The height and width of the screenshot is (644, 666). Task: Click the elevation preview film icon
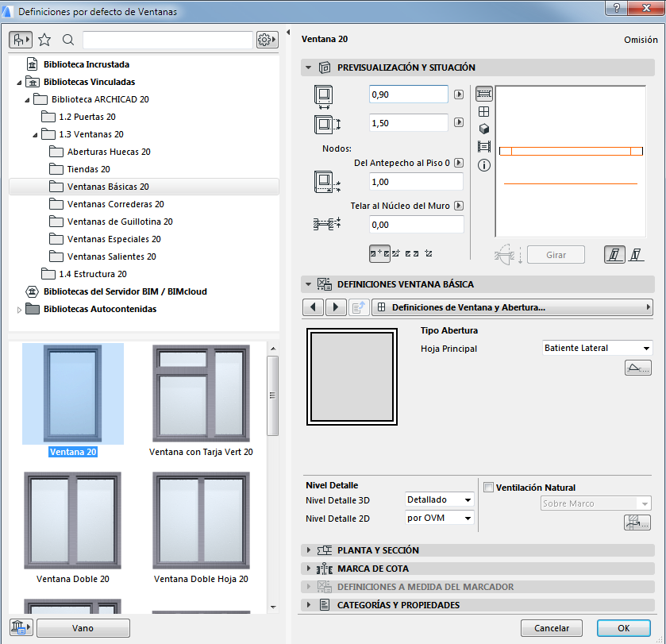click(x=484, y=147)
